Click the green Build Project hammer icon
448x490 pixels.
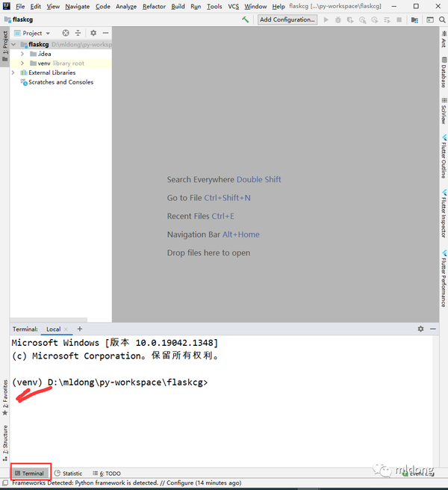[x=245, y=19]
